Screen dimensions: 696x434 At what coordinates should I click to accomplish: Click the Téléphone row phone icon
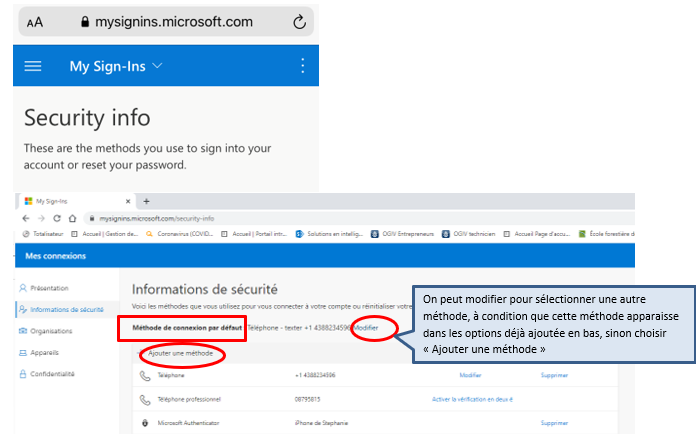pos(145,376)
